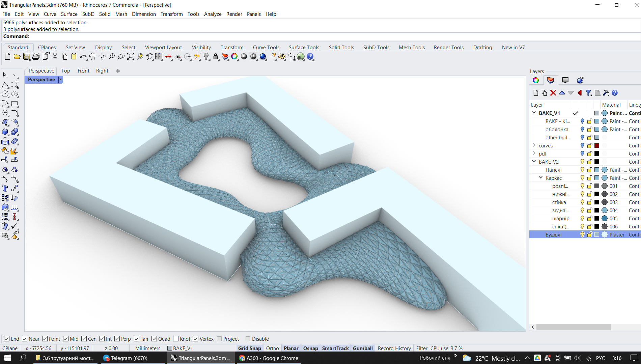This screenshot has height=364, width=641.
Task: Click the Save file icon
Action: tap(26, 57)
